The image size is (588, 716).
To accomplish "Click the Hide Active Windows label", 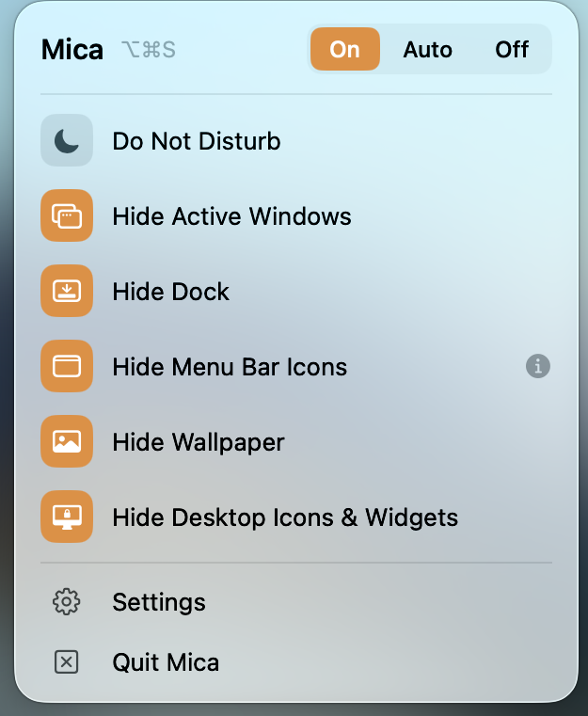I will point(232,216).
